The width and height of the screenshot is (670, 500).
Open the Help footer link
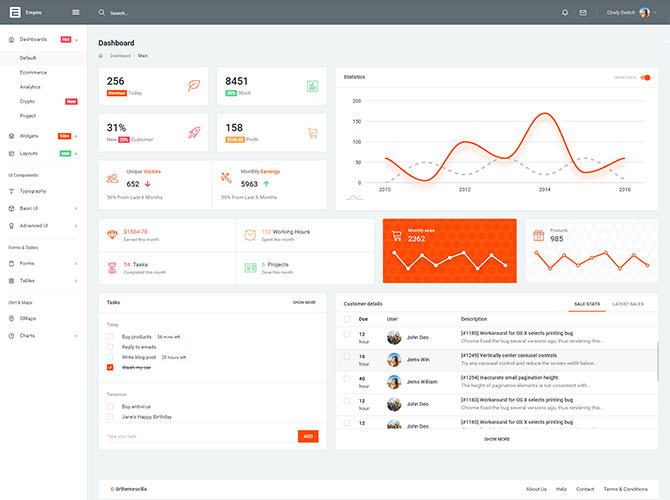pos(561,489)
